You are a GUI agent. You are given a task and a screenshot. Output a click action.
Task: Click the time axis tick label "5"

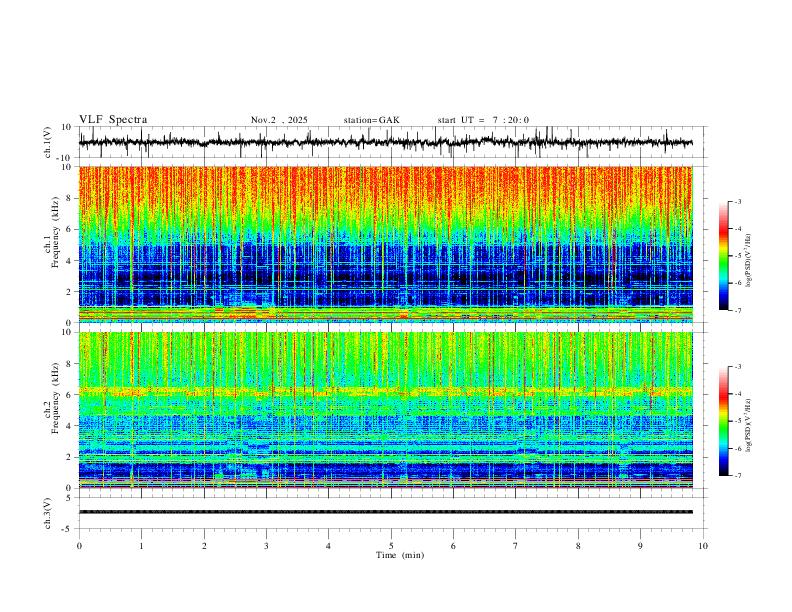pyautogui.click(x=391, y=546)
